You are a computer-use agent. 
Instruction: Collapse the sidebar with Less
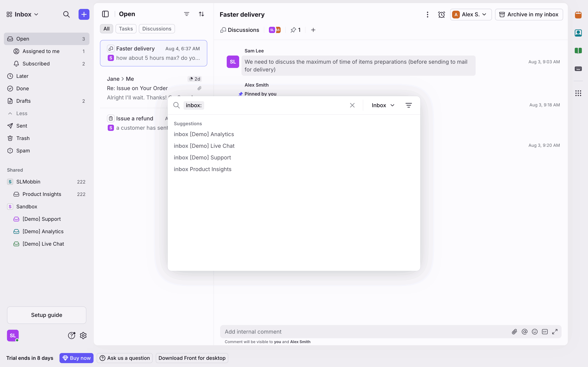click(x=21, y=113)
